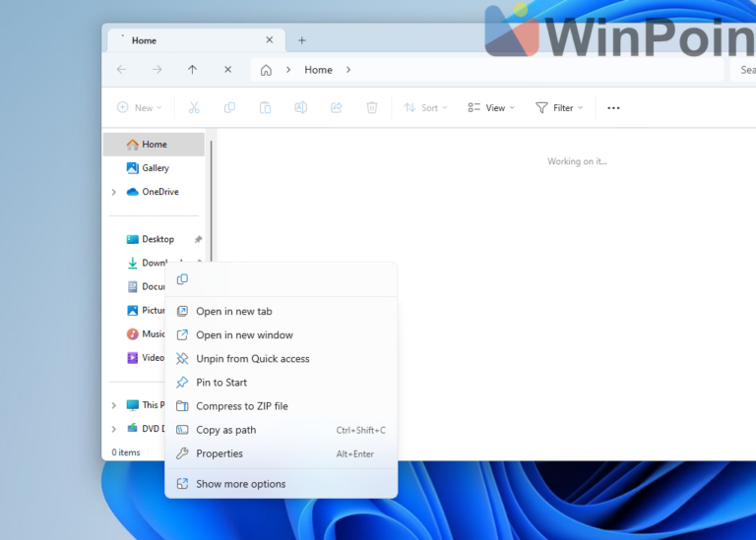
Task: Open the Sort dropdown
Action: 425,108
